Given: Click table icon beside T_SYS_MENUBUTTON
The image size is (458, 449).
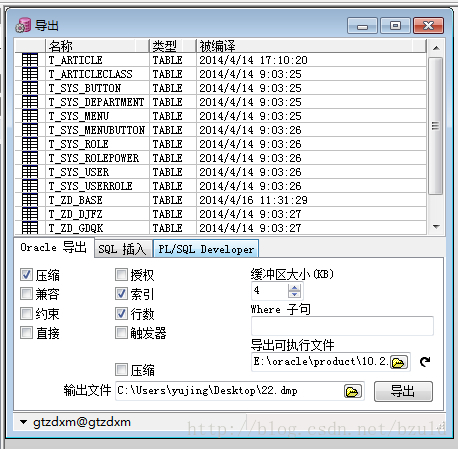Looking at the screenshot, I should pos(30,130).
